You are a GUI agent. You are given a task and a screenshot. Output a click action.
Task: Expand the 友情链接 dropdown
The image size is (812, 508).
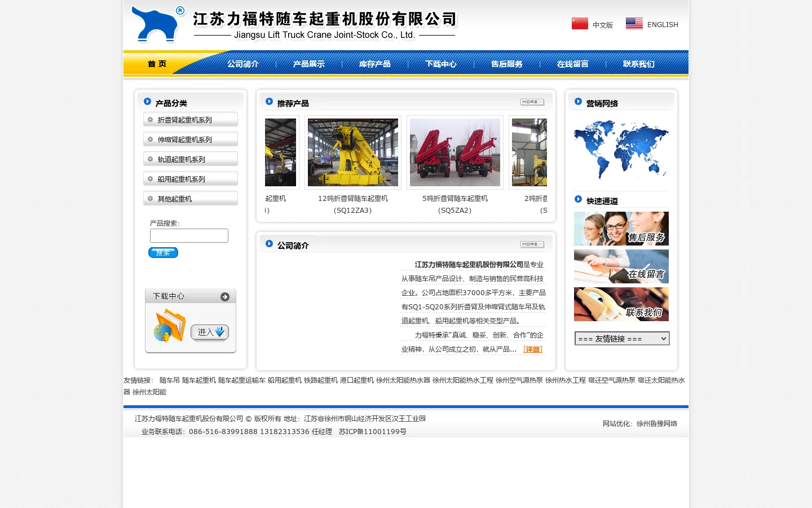tap(622, 339)
